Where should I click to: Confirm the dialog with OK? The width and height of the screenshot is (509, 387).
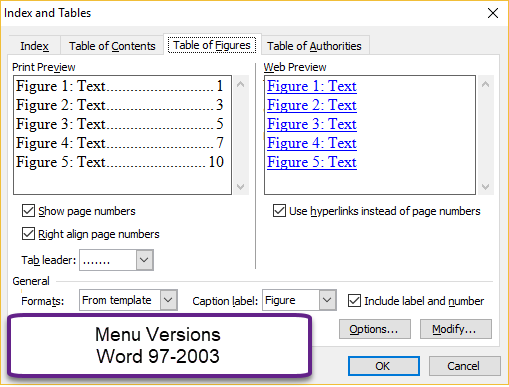point(384,366)
